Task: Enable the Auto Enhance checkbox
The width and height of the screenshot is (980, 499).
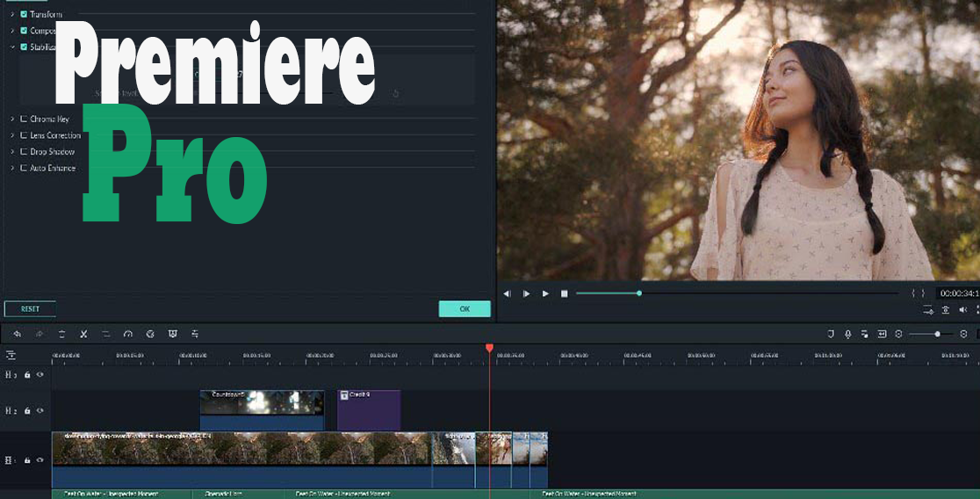Action: [x=24, y=168]
